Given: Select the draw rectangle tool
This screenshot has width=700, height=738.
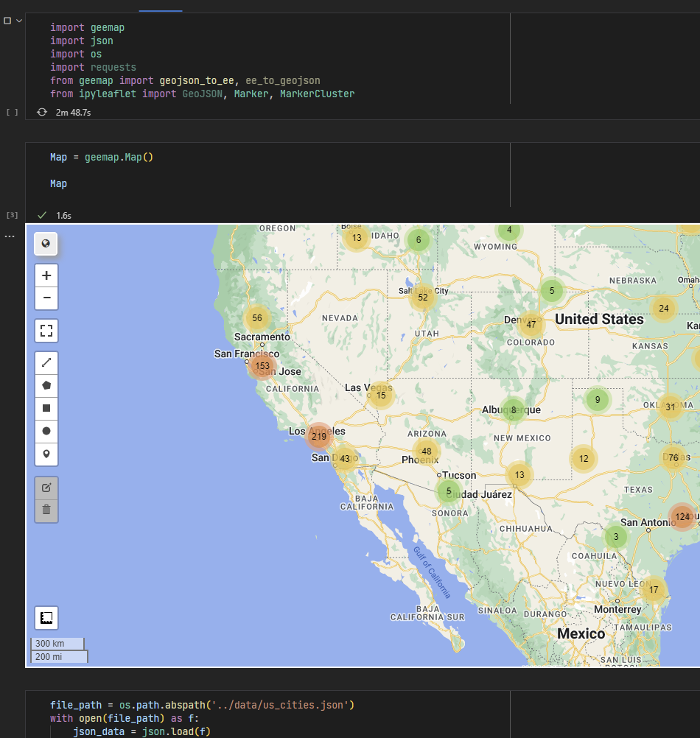Looking at the screenshot, I should coord(46,407).
